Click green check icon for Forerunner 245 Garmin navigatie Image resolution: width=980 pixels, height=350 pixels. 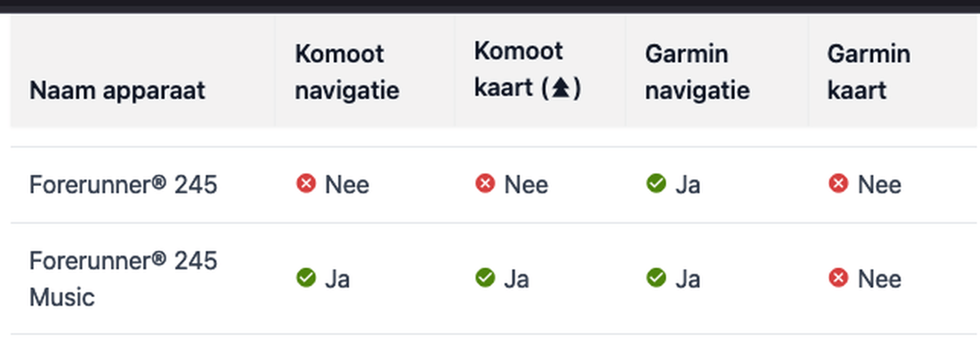point(656,183)
